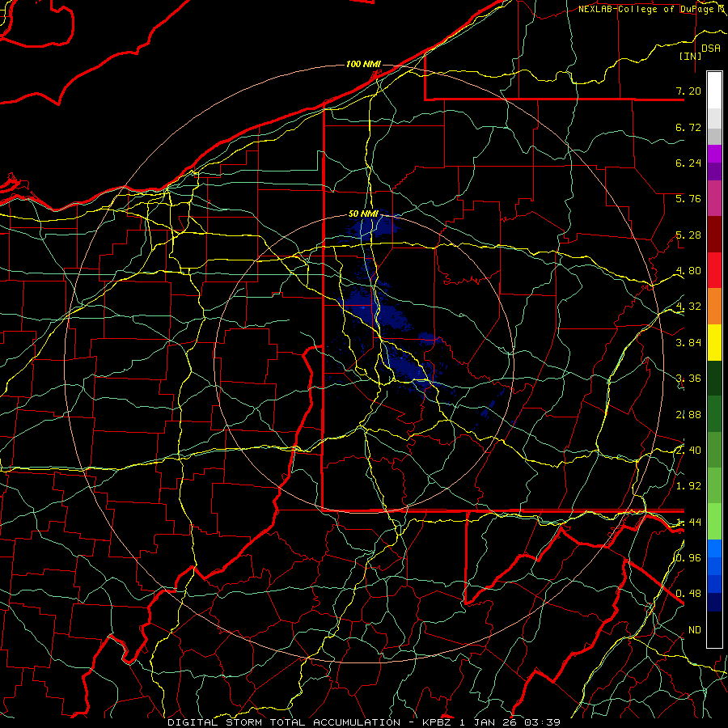
Task: Select the 3.36 legend value
Action: point(688,379)
